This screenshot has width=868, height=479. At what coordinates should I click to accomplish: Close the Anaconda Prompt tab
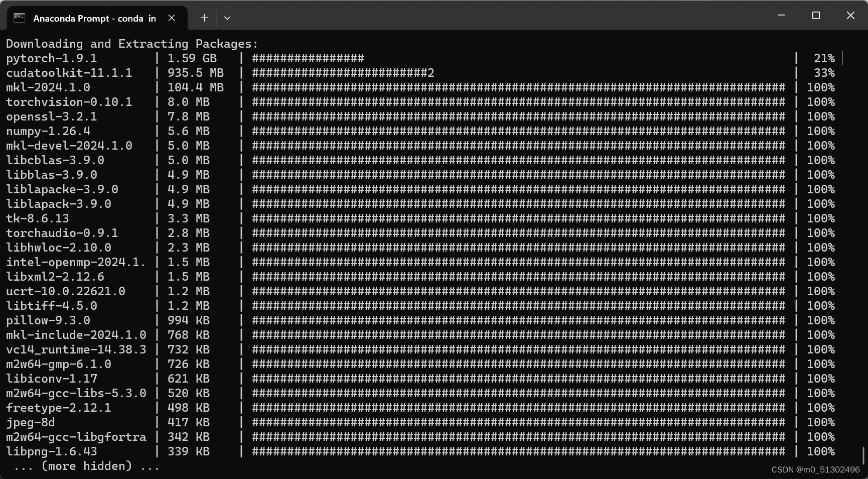pyautogui.click(x=172, y=18)
